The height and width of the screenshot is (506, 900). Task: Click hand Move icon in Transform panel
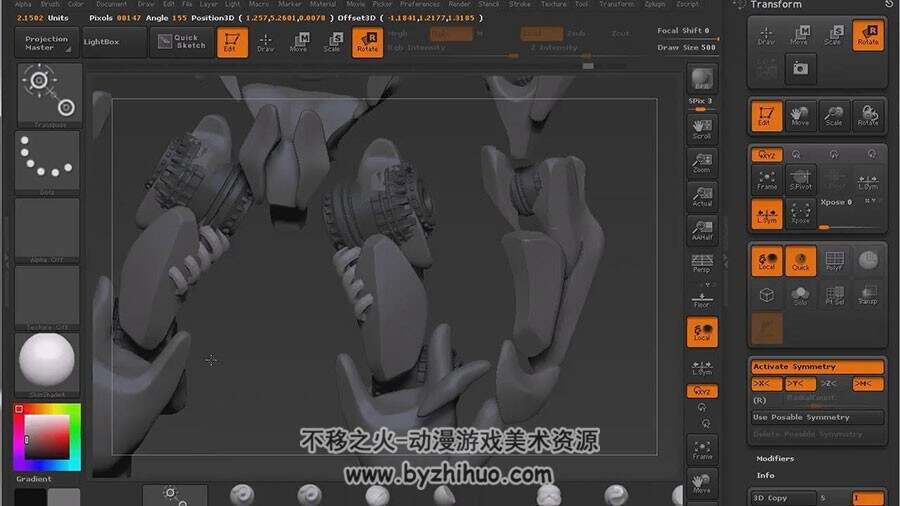point(800,115)
